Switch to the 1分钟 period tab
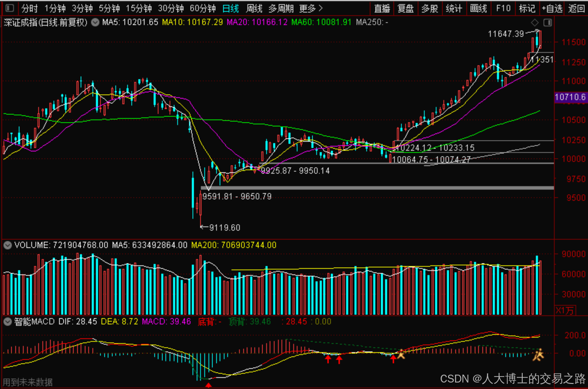Viewport: 588px width, 389px height. tap(55, 8)
